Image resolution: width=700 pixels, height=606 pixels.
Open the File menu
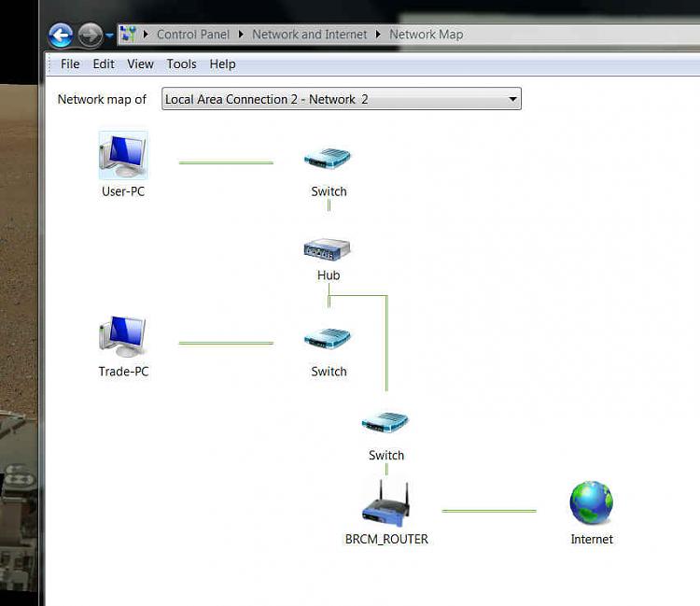[70, 63]
